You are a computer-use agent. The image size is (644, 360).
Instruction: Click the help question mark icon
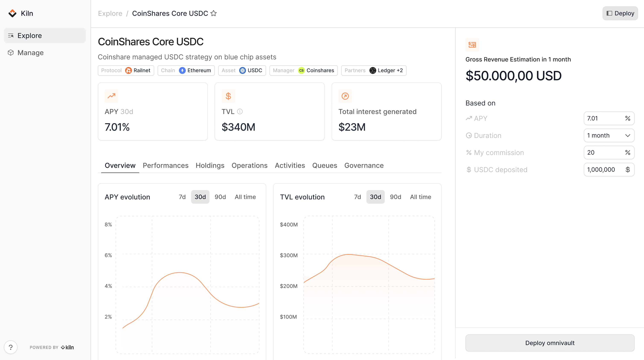(10, 347)
